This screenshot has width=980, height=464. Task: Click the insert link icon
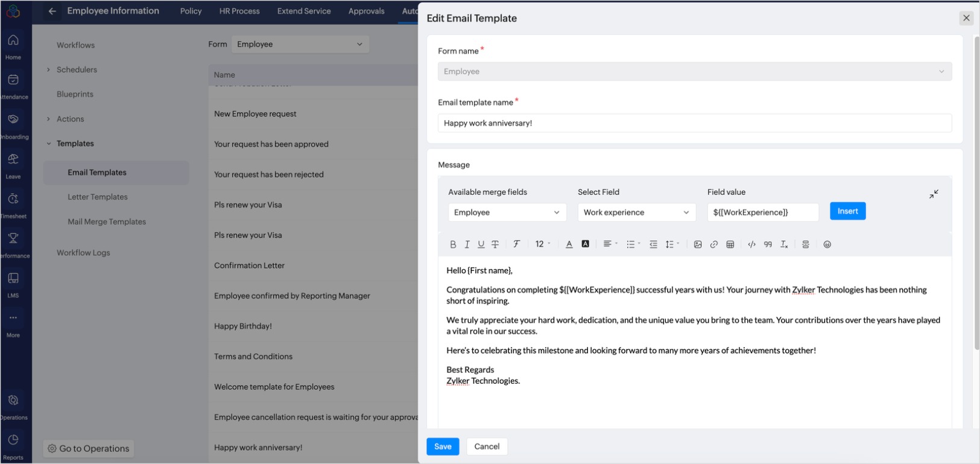[714, 244]
